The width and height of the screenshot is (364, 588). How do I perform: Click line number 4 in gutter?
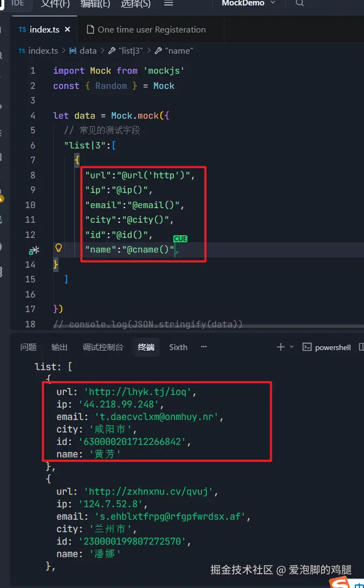(x=32, y=115)
